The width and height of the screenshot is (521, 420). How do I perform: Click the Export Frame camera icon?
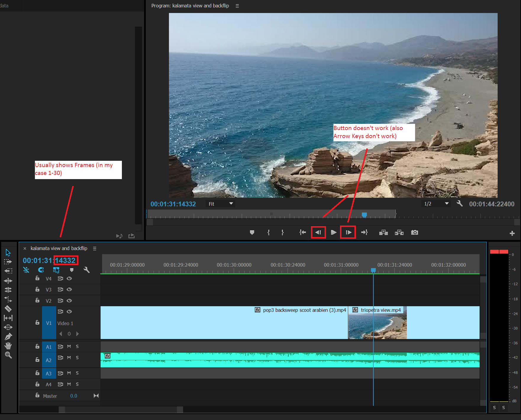[414, 233]
